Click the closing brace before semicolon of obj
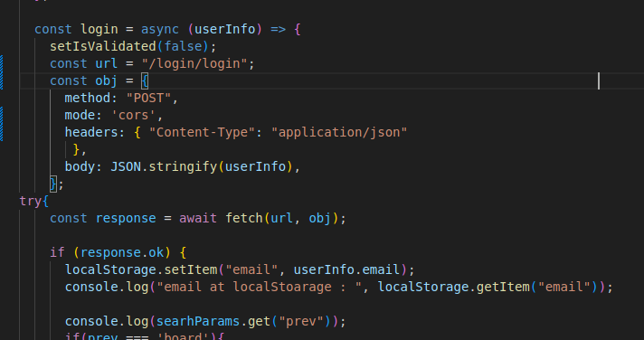This screenshot has height=340, width=644. click(53, 184)
